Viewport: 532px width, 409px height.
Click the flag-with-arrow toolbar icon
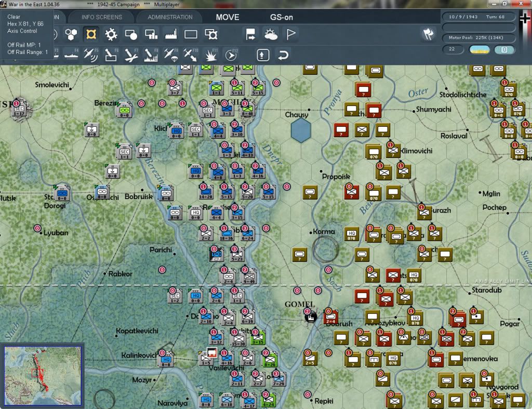click(x=251, y=34)
